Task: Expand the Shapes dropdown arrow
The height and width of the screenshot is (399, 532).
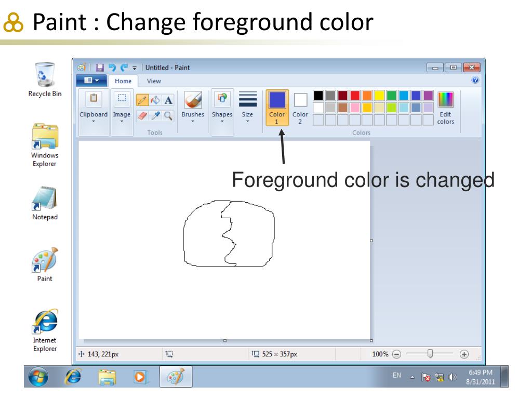Action: tap(222, 121)
